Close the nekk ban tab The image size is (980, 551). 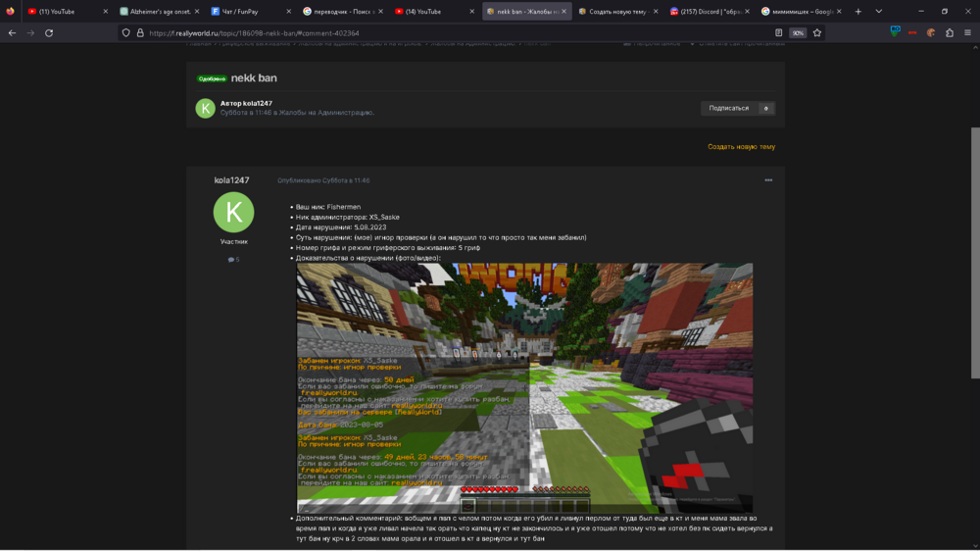coord(563,11)
